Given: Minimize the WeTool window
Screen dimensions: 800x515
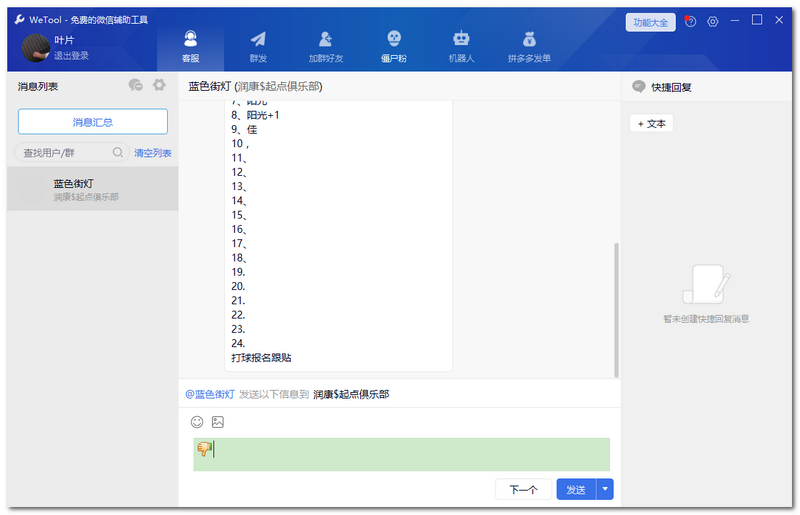Looking at the screenshot, I should pos(735,20).
